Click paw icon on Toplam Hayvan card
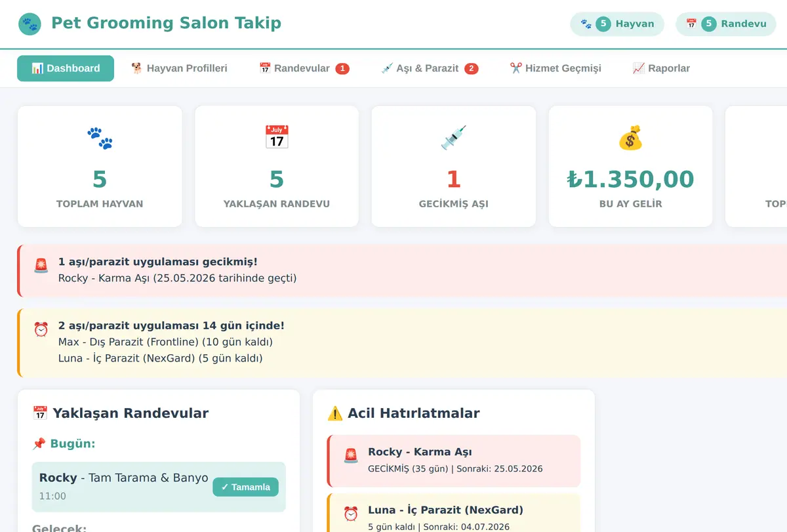Screen dimensions: 787x532 click(100, 138)
